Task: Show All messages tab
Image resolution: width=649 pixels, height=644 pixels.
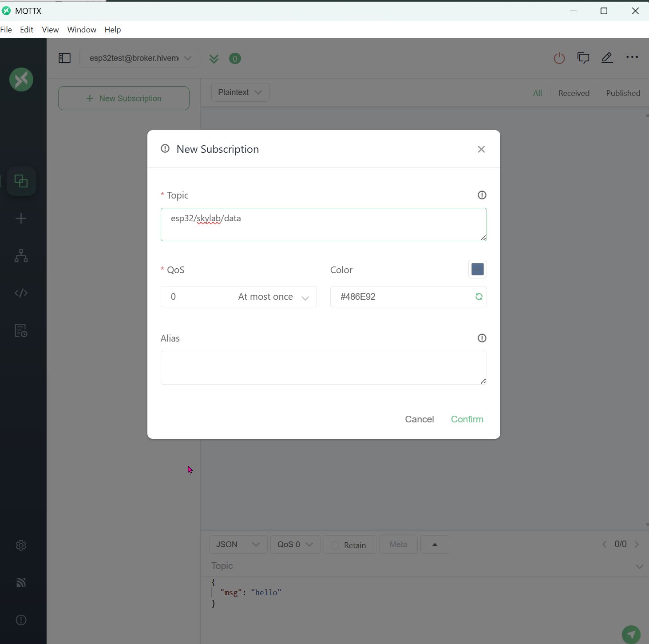Action: (x=538, y=93)
